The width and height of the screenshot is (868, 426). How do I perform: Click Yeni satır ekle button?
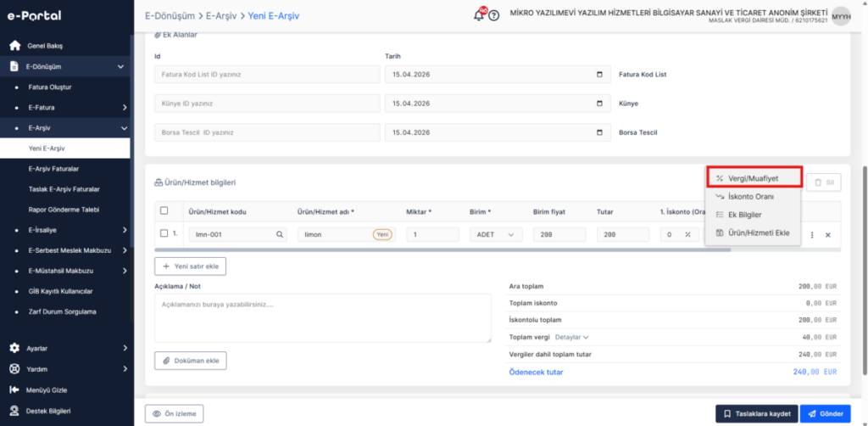191,266
